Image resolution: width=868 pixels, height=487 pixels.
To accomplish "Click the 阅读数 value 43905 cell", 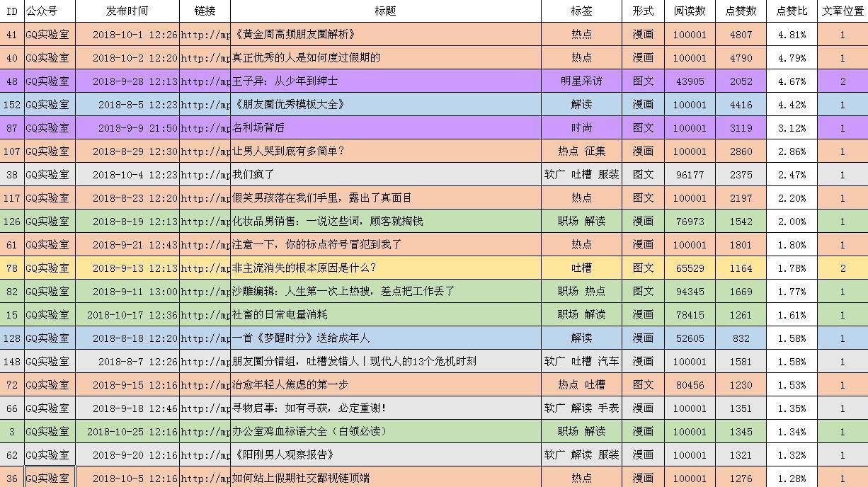I will (690, 81).
